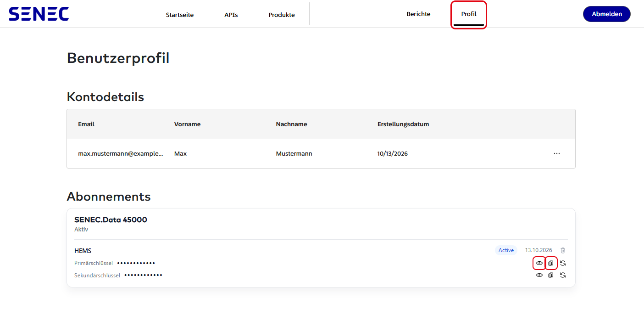Viewport: 644px width, 315px height.
Task: Click the HEMS subscription name
Action: click(x=83, y=251)
